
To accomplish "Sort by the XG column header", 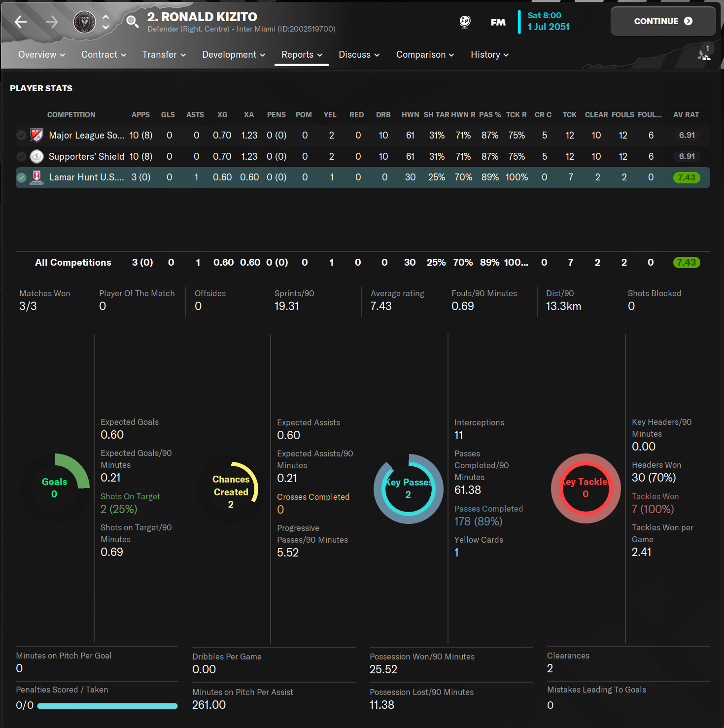I will click(x=222, y=115).
